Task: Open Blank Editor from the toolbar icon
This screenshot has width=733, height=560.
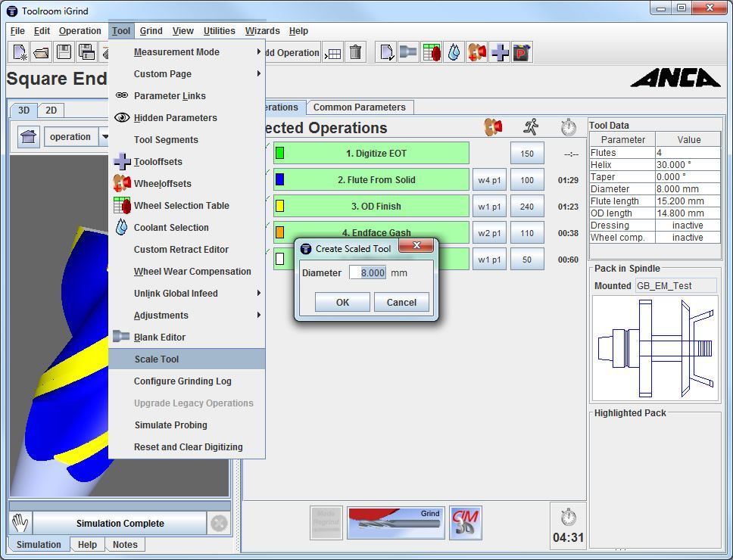Action: pyautogui.click(x=409, y=52)
